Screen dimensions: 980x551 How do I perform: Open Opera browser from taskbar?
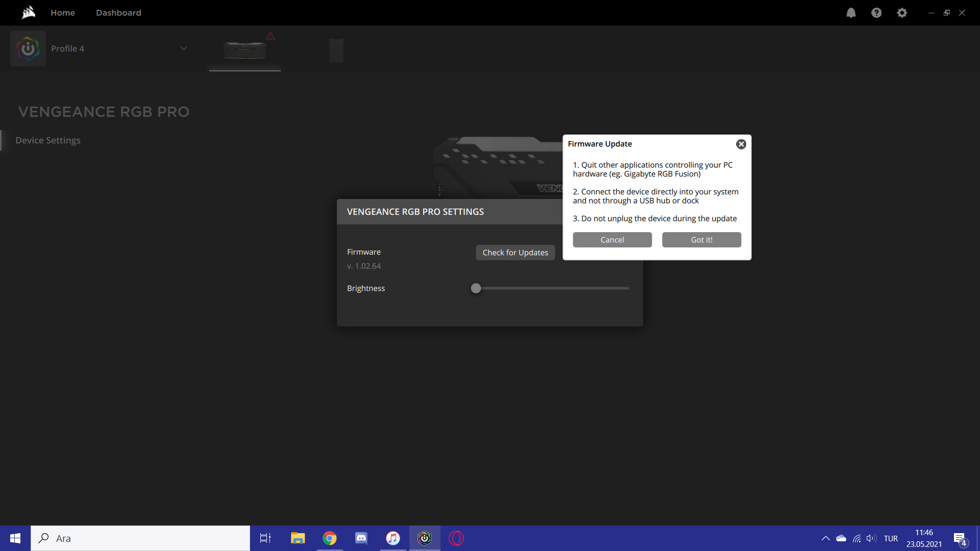(x=456, y=538)
